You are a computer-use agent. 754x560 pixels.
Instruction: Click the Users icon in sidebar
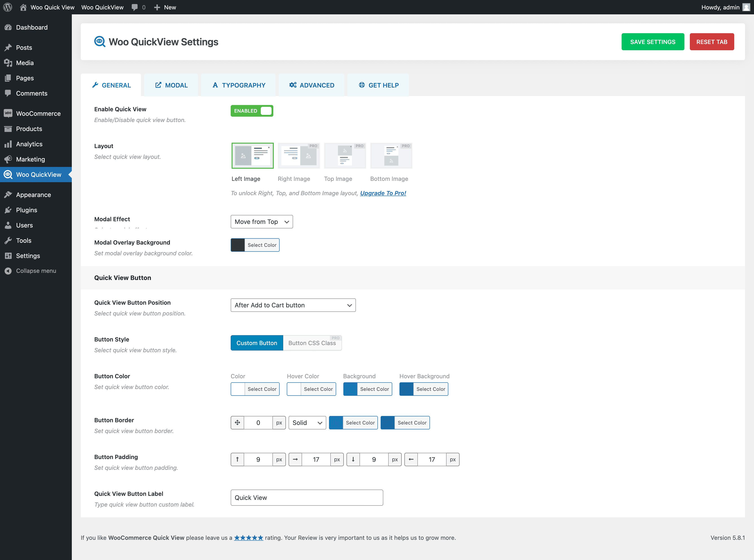point(8,225)
